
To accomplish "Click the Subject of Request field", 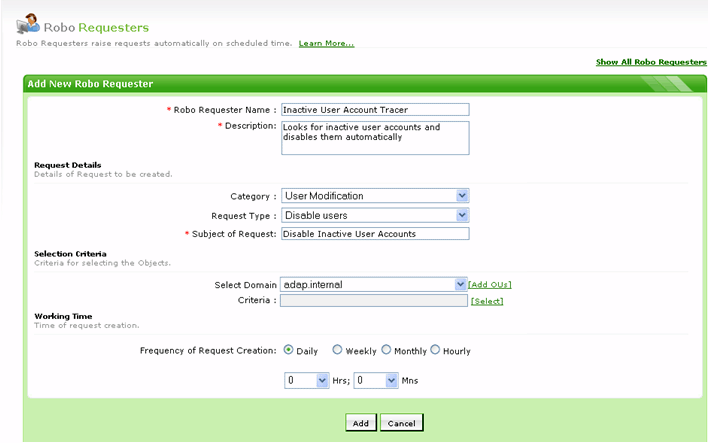I will pos(374,234).
